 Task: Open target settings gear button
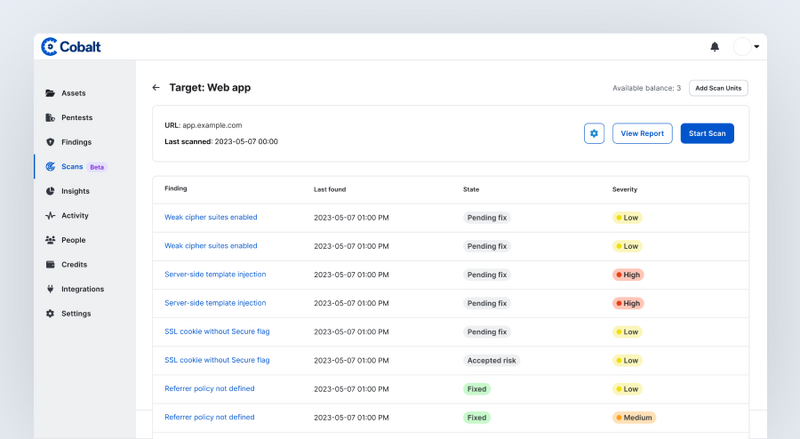pyautogui.click(x=594, y=133)
